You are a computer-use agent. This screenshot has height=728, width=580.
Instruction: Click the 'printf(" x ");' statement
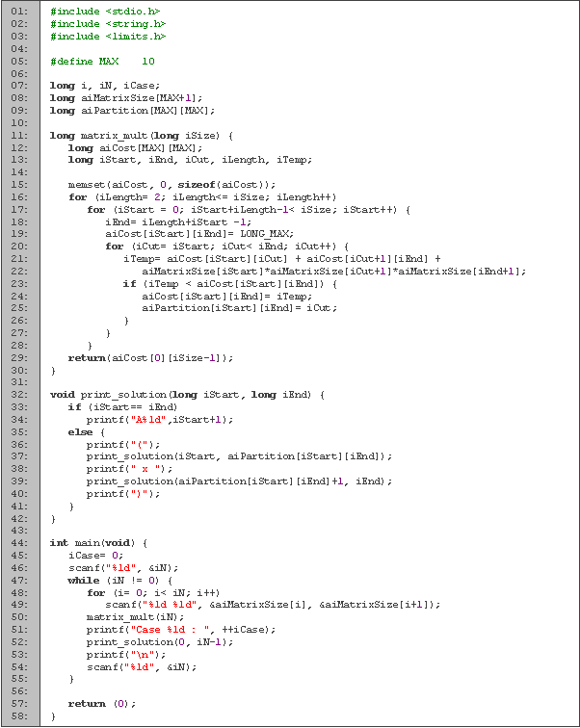pos(129,469)
